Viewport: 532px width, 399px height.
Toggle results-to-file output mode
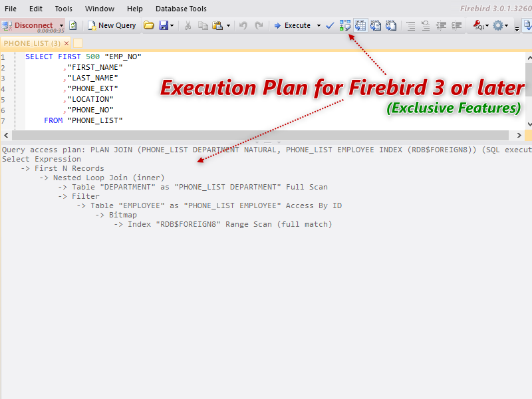391,25
